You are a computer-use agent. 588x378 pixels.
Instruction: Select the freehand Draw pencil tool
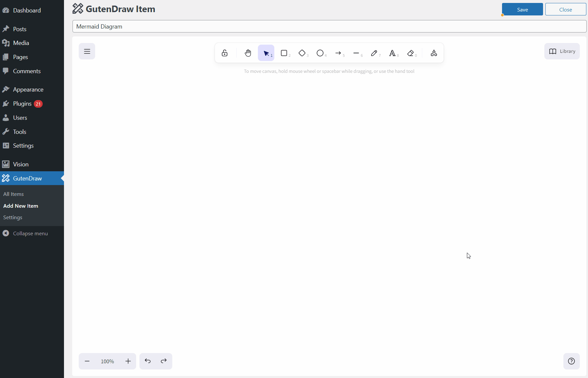click(x=374, y=53)
